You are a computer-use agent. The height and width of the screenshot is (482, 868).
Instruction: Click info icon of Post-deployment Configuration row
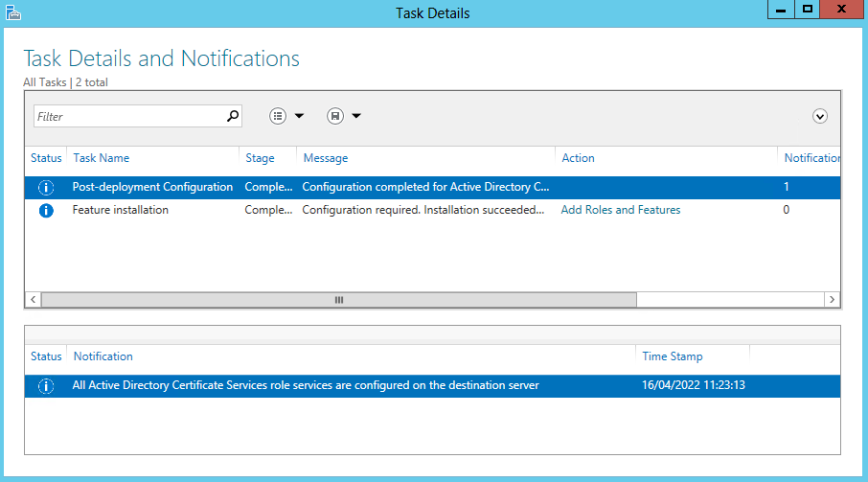(46, 188)
